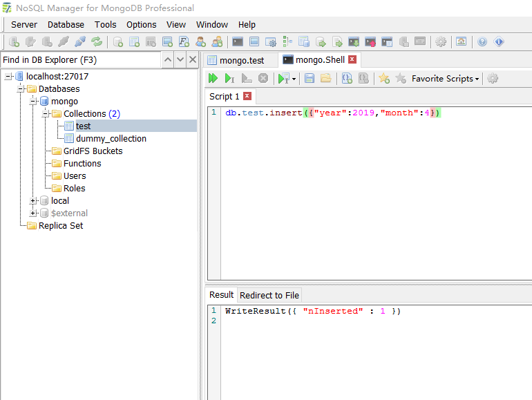The height and width of the screenshot is (400, 532).
Task: Find next match down arrow in DB Explorer
Action: (180, 59)
